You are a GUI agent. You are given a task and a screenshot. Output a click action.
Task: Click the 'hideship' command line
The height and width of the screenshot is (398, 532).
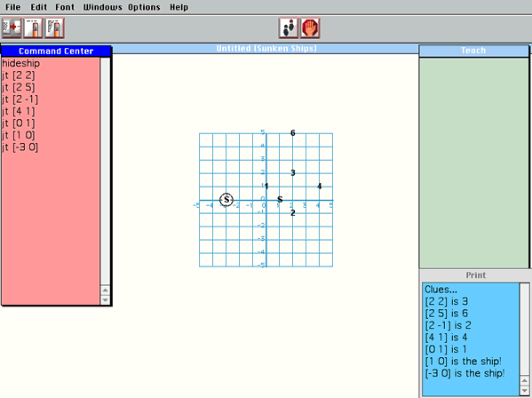(x=20, y=63)
